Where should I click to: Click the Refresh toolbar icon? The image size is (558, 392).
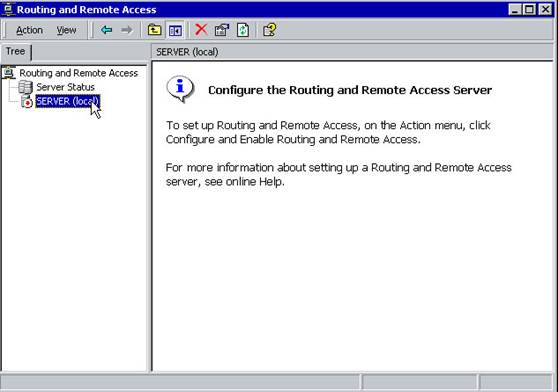pyautogui.click(x=243, y=30)
